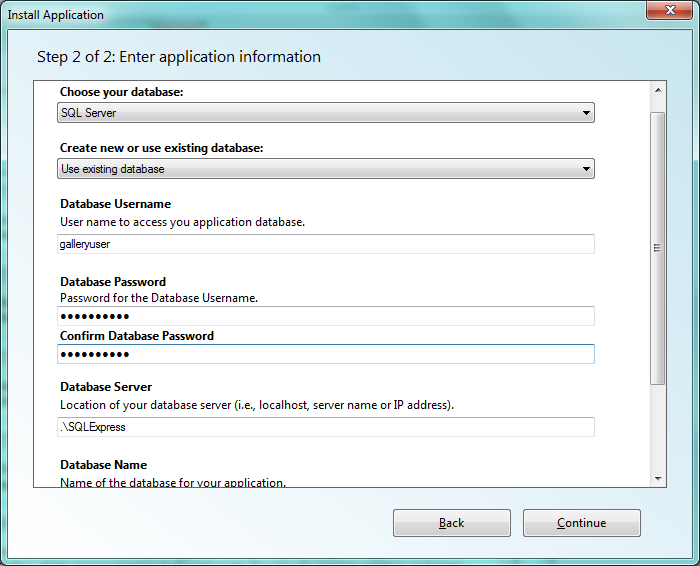The image size is (700, 566).
Task: Click the Step 2 of 2 heading text
Action: pyautogui.click(x=179, y=57)
